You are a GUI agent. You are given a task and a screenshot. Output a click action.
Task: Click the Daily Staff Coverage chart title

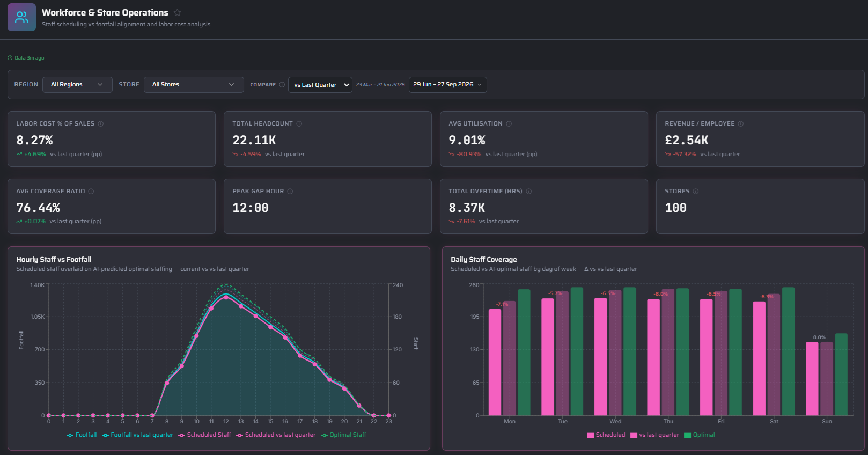pyautogui.click(x=484, y=260)
